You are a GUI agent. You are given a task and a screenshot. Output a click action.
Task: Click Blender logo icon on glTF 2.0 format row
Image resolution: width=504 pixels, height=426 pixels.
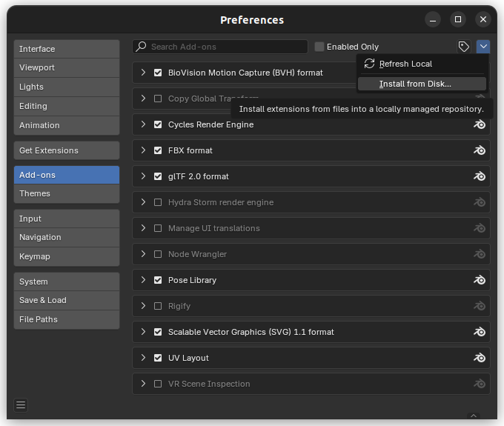[x=480, y=176]
